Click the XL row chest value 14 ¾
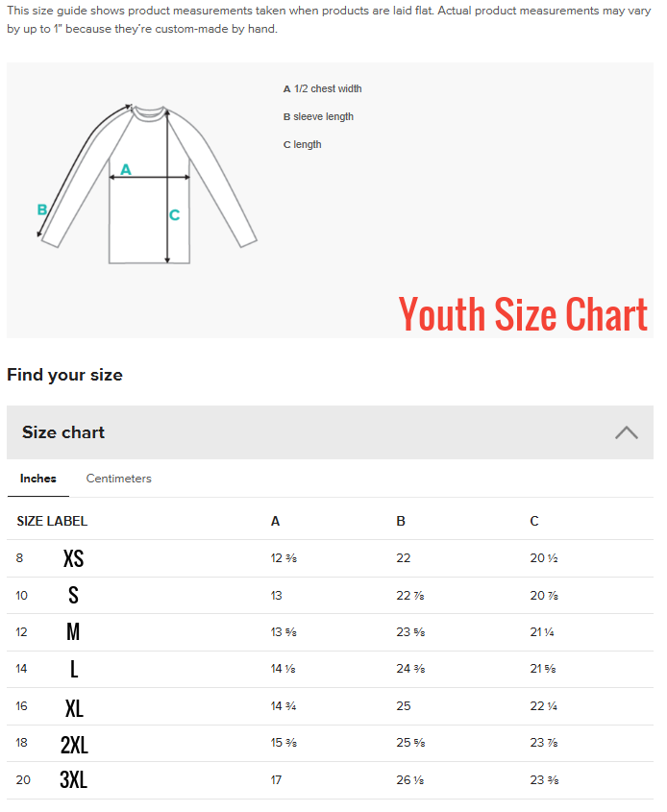 point(284,706)
